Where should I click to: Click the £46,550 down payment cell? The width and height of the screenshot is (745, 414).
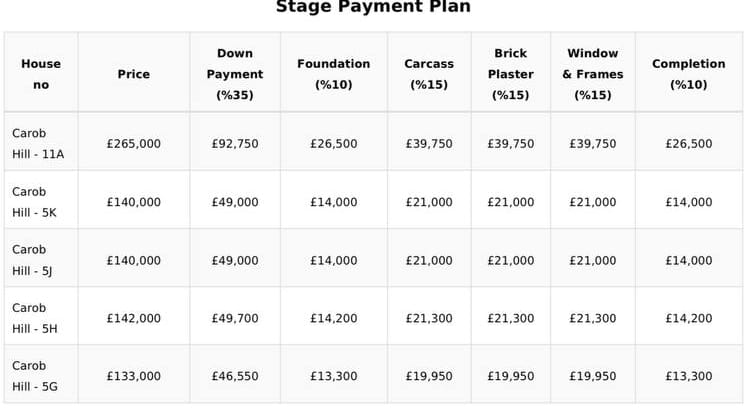click(x=235, y=376)
